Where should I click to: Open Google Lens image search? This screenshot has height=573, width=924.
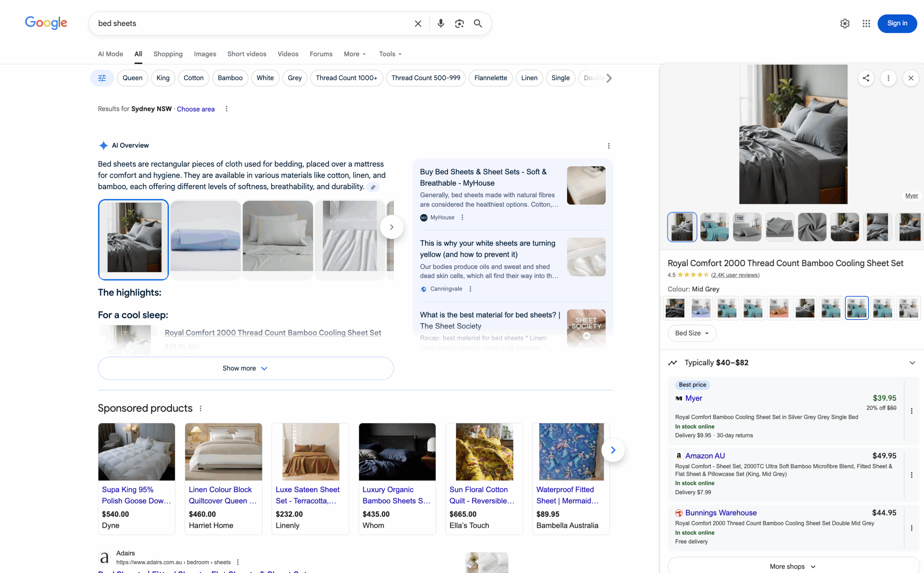point(459,23)
